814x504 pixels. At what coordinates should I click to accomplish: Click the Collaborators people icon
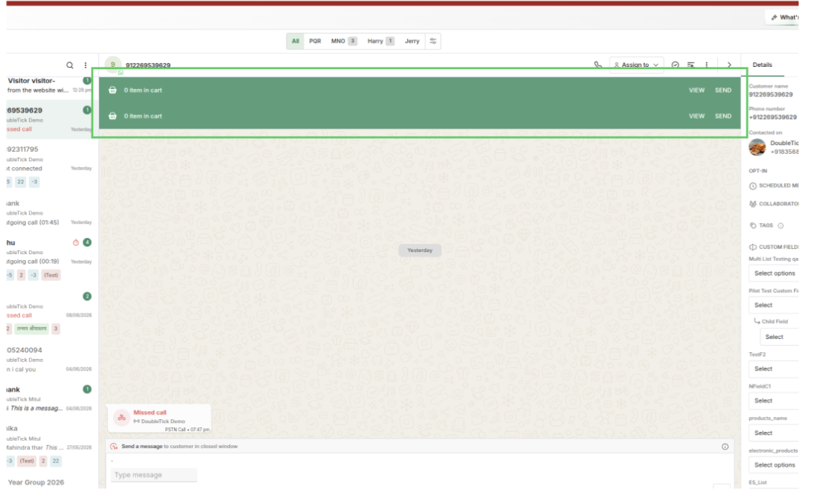click(753, 204)
